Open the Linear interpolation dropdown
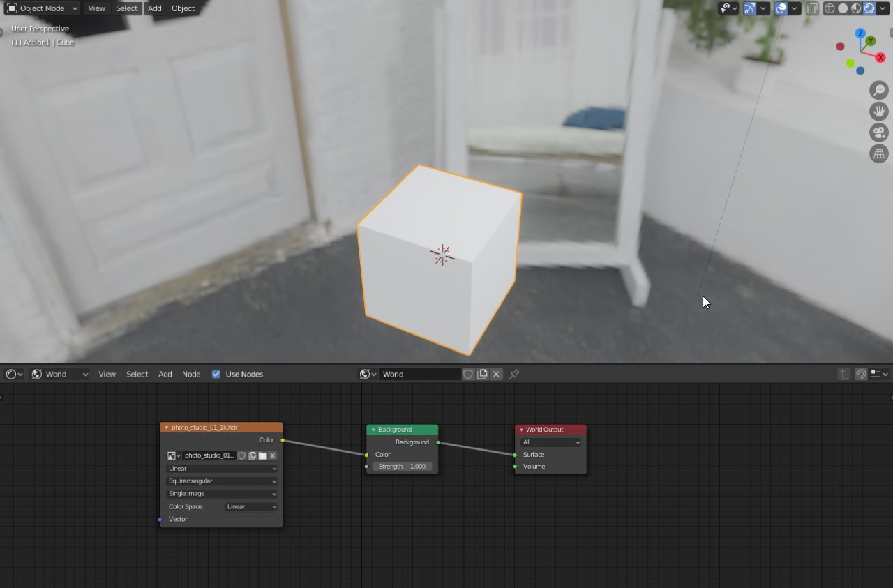 pyautogui.click(x=222, y=469)
